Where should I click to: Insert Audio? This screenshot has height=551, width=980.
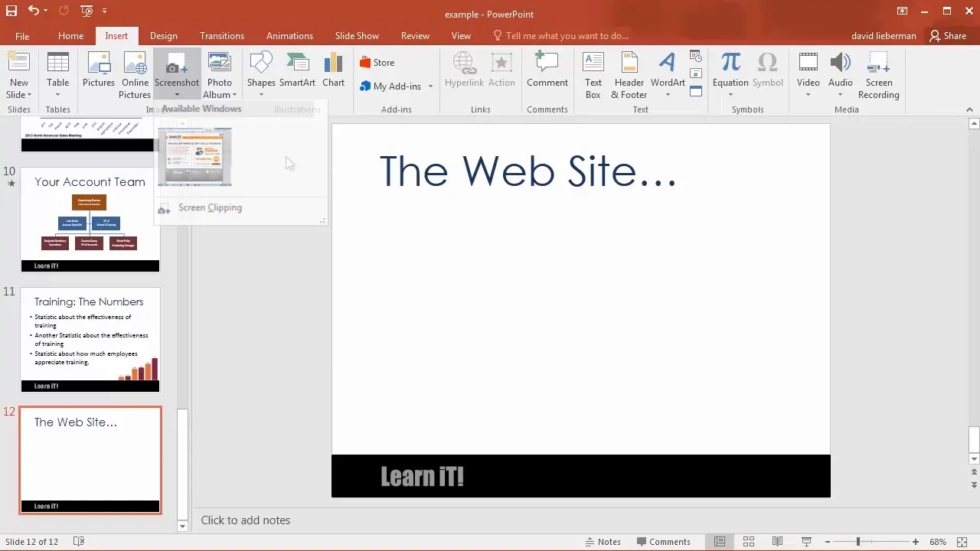[x=840, y=70]
